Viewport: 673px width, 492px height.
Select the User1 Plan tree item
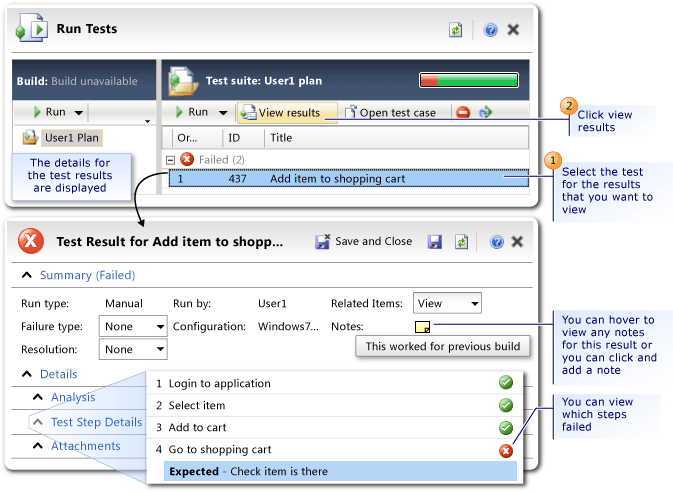[70, 137]
